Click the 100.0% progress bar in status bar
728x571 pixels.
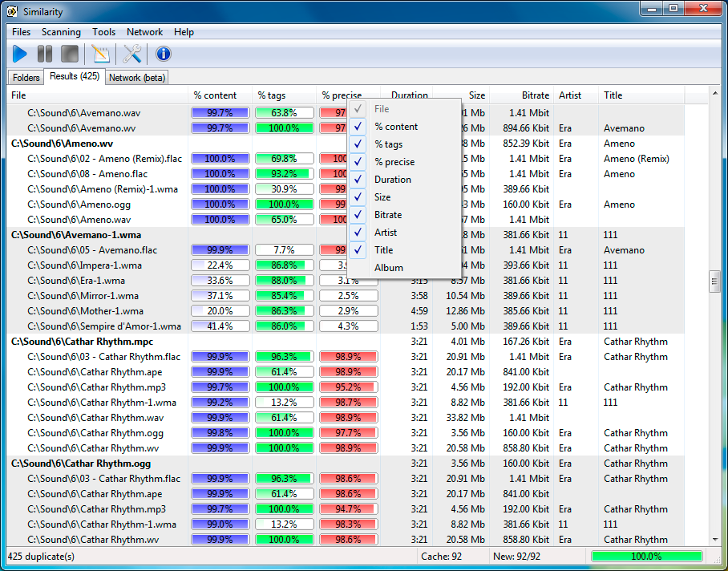pos(646,556)
